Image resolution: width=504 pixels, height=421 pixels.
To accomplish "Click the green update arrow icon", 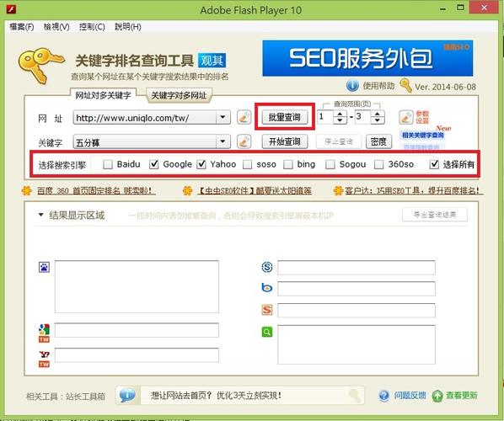I will click(x=437, y=396).
